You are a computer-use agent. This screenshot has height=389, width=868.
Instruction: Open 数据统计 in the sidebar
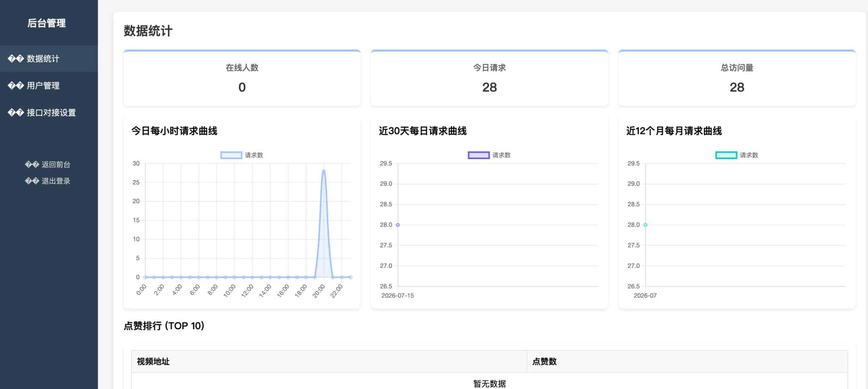coord(49,59)
